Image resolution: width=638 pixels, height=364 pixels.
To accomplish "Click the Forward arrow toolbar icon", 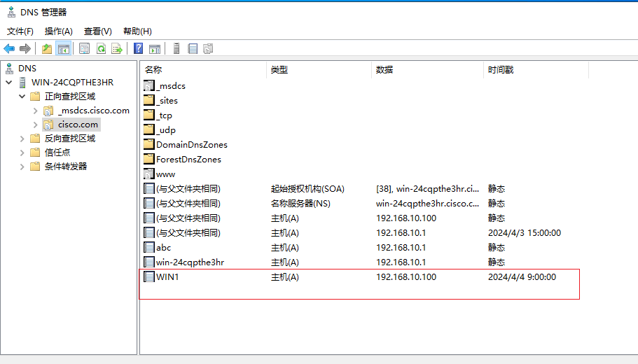I will (x=25, y=49).
